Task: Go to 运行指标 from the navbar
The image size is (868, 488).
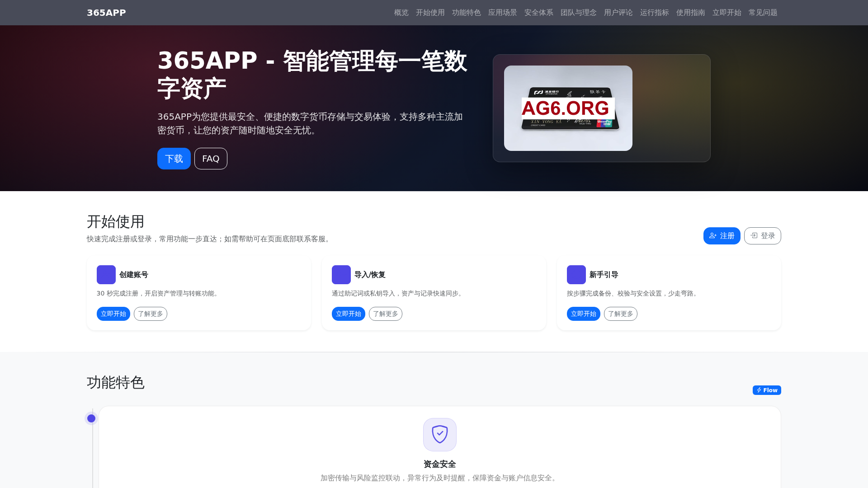Action: [655, 13]
